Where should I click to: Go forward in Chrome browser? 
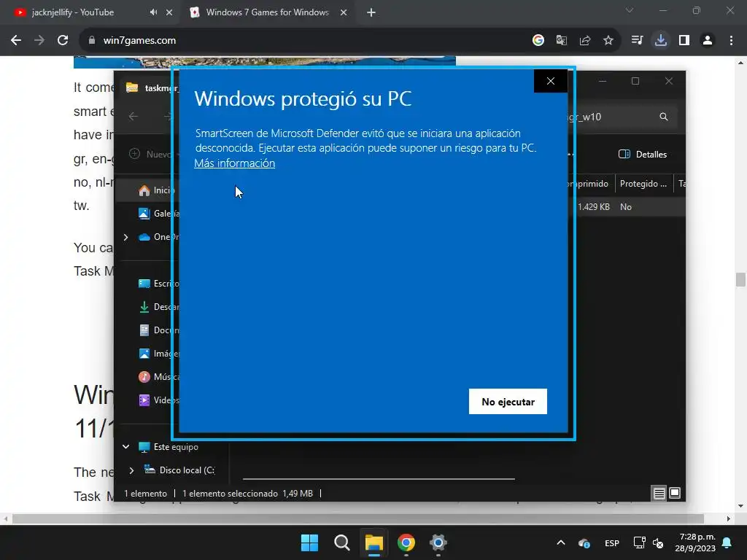[x=39, y=41]
